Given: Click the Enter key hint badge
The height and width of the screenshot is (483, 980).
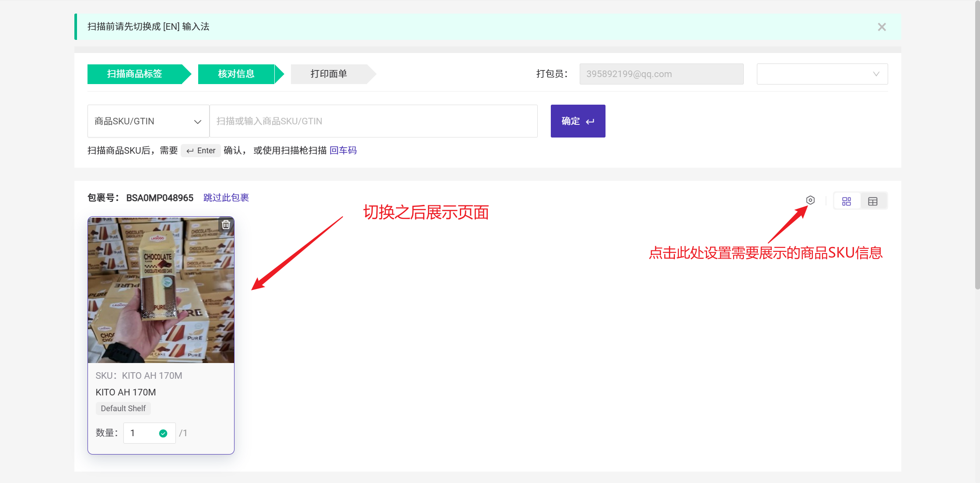Looking at the screenshot, I should (x=201, y=151).
